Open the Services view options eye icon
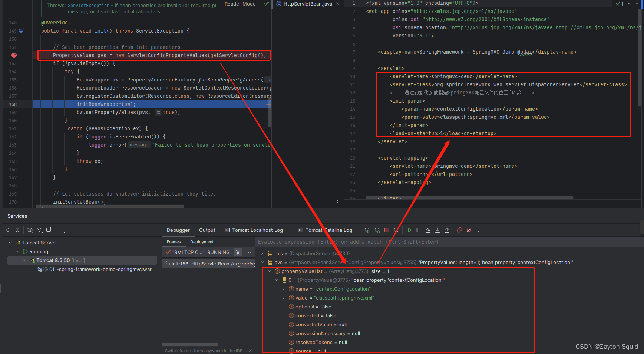This screenshot has height=354, width=644. tap(30, 230)
